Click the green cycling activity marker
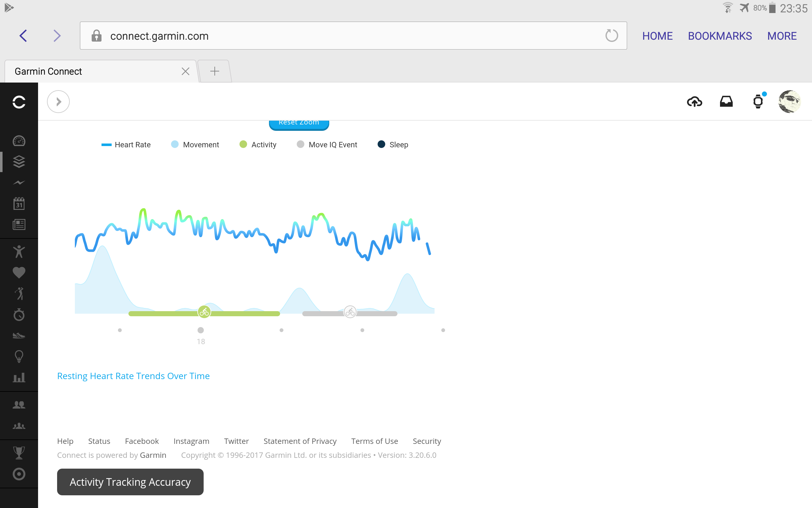 [204, 312]
